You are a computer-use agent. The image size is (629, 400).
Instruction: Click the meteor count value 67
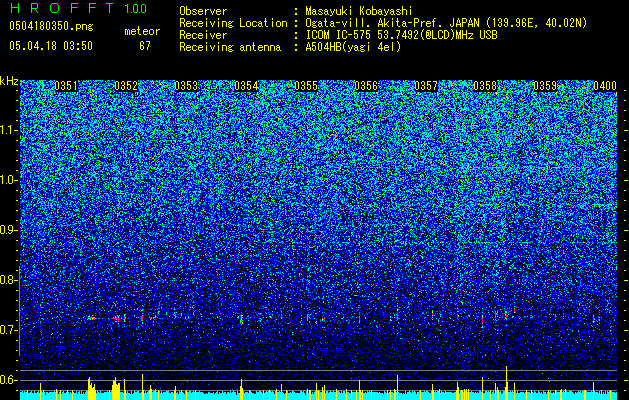145,46
